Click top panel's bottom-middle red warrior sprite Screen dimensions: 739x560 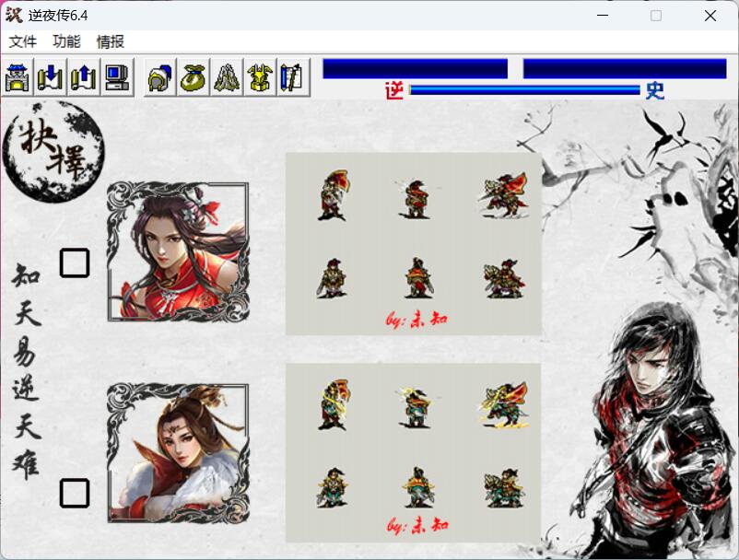[x=418, y=278]
